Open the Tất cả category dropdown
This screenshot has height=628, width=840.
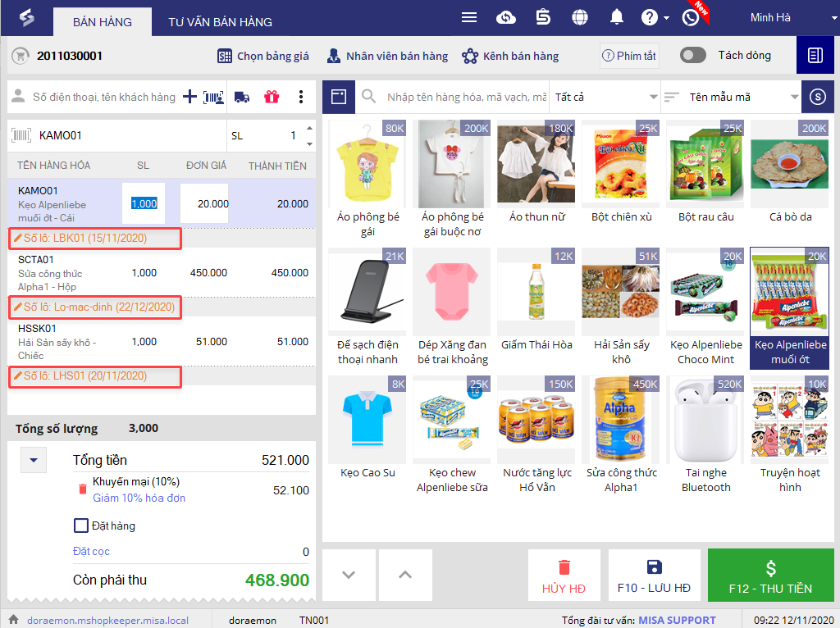[605, 97]
